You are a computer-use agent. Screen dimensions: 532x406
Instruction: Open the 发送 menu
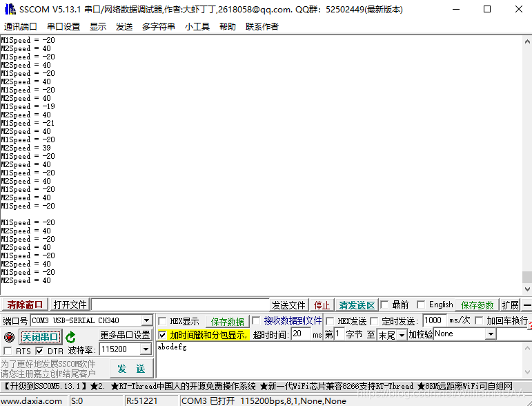pyautogui.click(x=124, y=26)
